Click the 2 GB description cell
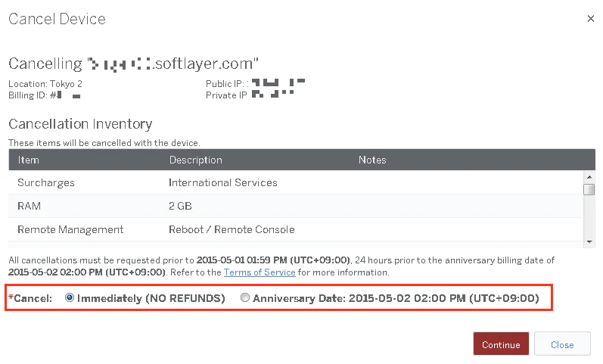This screenshot has width=603, height=364. point(180,207)
